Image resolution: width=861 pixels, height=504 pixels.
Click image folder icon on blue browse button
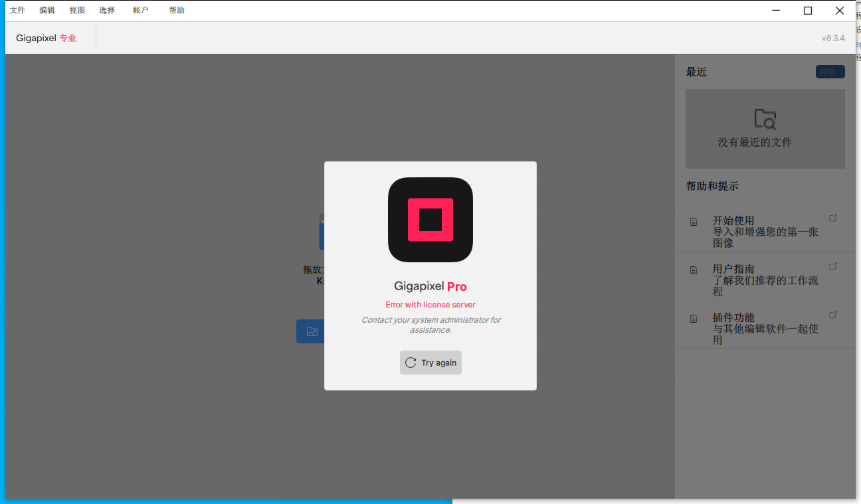(x=312, y=331)
